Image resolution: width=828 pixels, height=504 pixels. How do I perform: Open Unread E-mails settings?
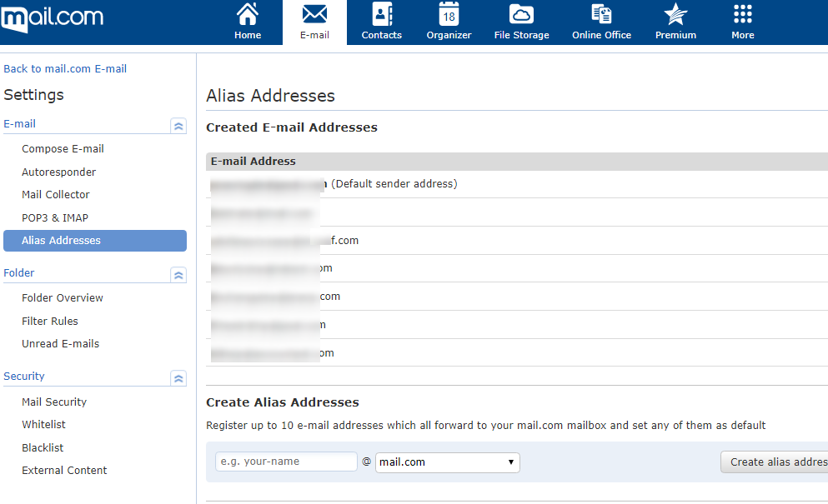click(60, 344)
